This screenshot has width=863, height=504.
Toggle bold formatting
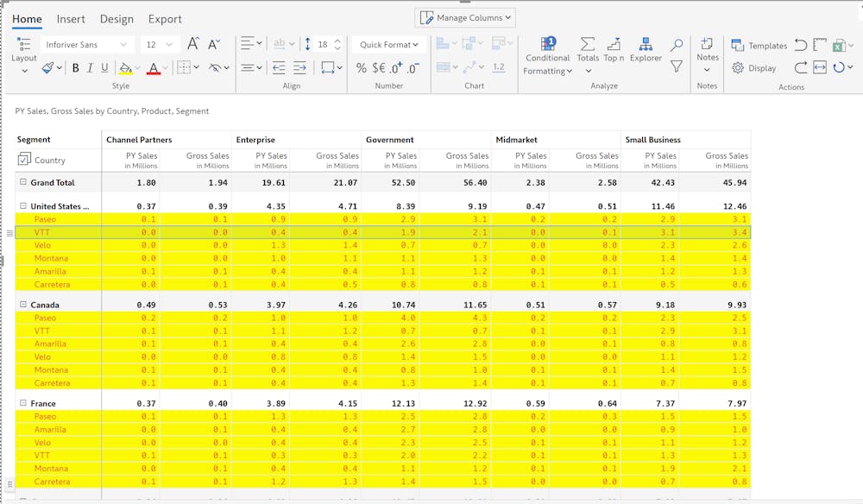[x=75, y=68]
